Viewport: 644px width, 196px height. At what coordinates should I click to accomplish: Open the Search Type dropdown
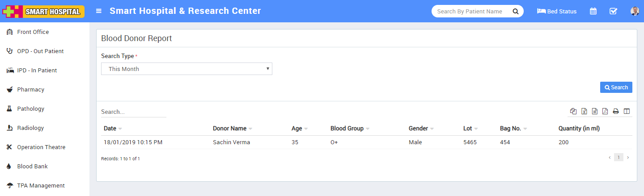click(186, 69)
